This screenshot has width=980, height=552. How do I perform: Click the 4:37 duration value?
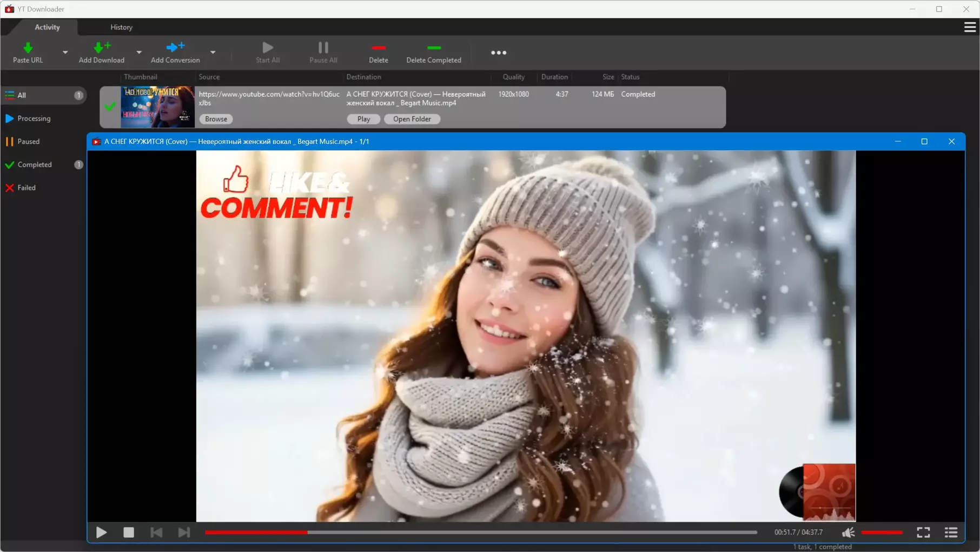tap(562, 94)
